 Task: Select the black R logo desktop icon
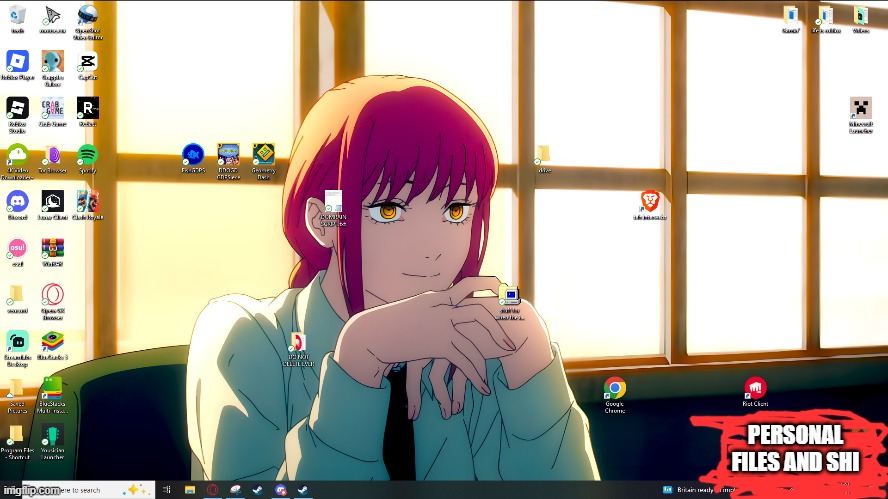(88, 112)
